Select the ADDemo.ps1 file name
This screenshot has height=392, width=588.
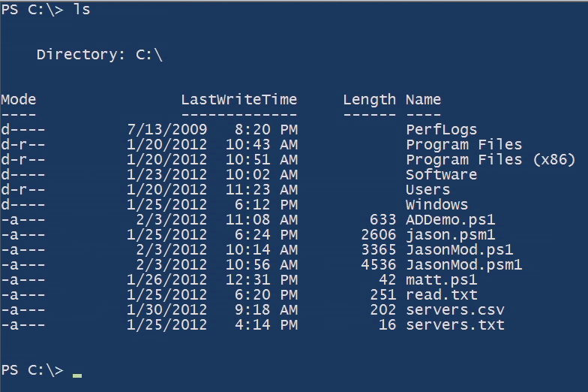point(450,219)
